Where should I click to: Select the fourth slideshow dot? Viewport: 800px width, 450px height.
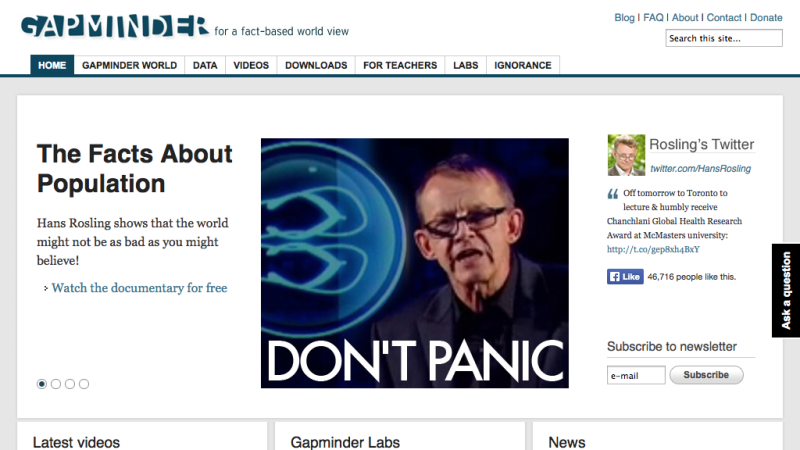[x=84, y=384]
